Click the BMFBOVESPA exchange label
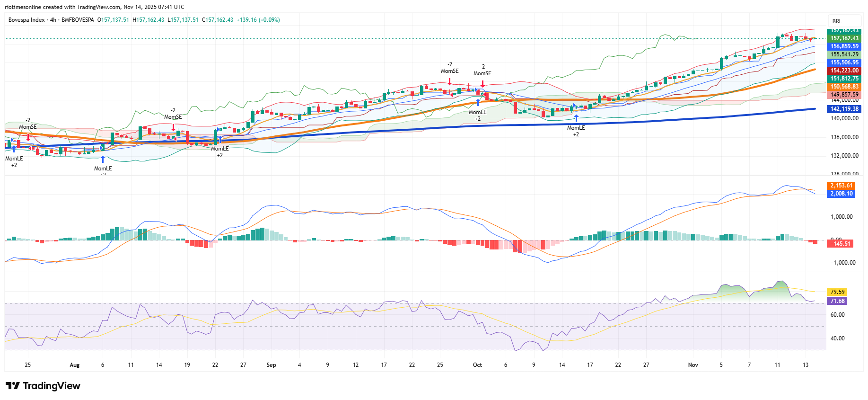This screenshot has height=400, width=868. (78, 20)
